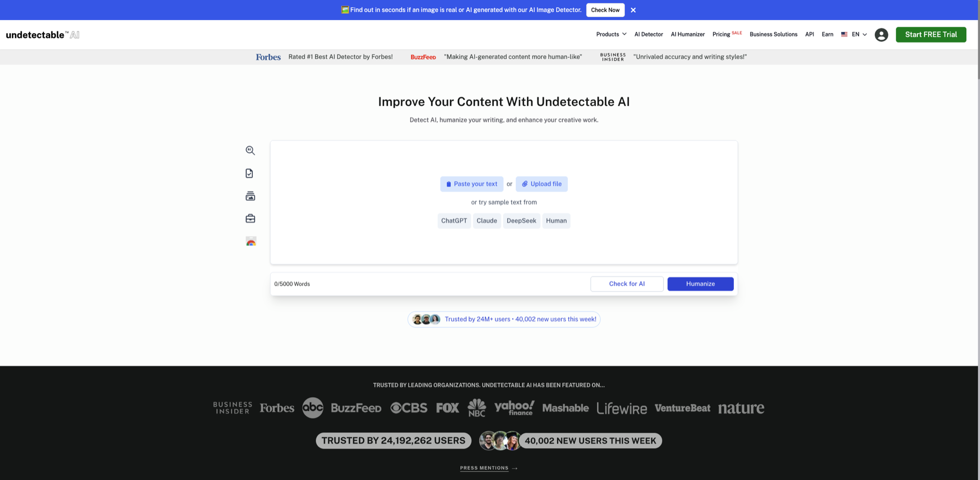The image size is (980, 480).
Task: Click the NBC peacock logo
Action: 476,408
